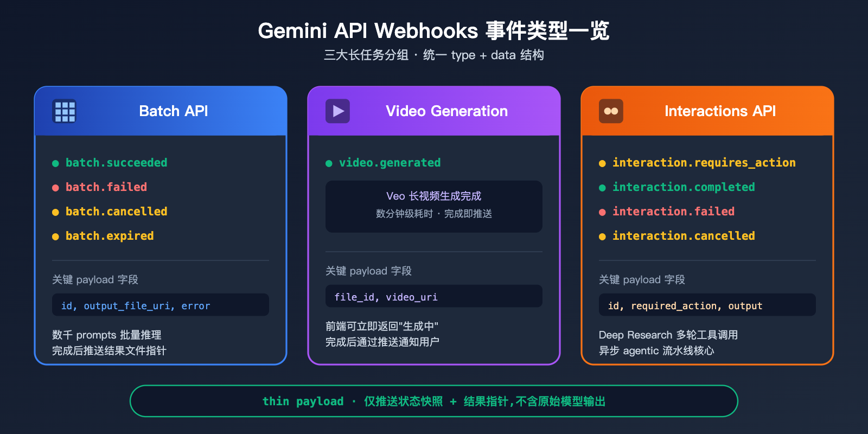Click the Video Generation play icon
Viewport: 868px width, 434px height.
click(x=338, y=111)
